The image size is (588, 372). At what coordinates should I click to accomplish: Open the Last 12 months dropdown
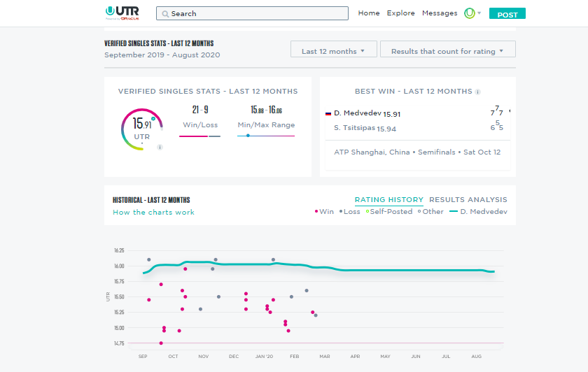pyautogui.click(x=334, y=49)
